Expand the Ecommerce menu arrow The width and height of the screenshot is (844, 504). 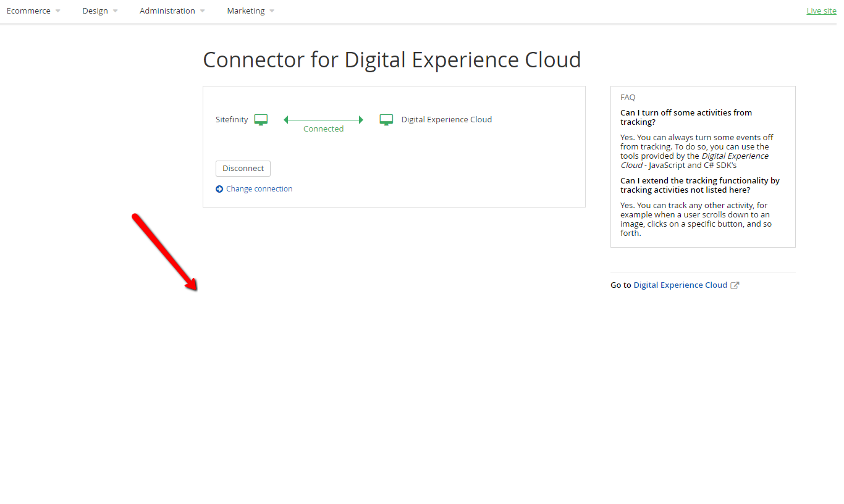(58, 11)
